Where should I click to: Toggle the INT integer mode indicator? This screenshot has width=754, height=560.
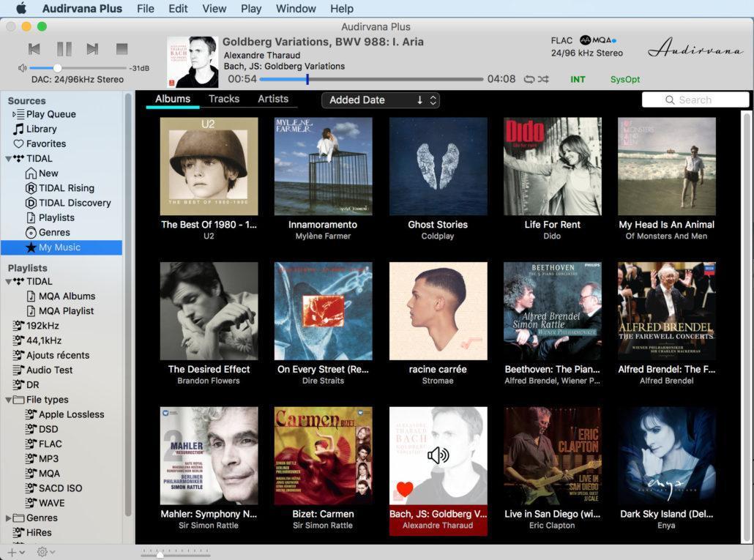(x=578, y=79)
